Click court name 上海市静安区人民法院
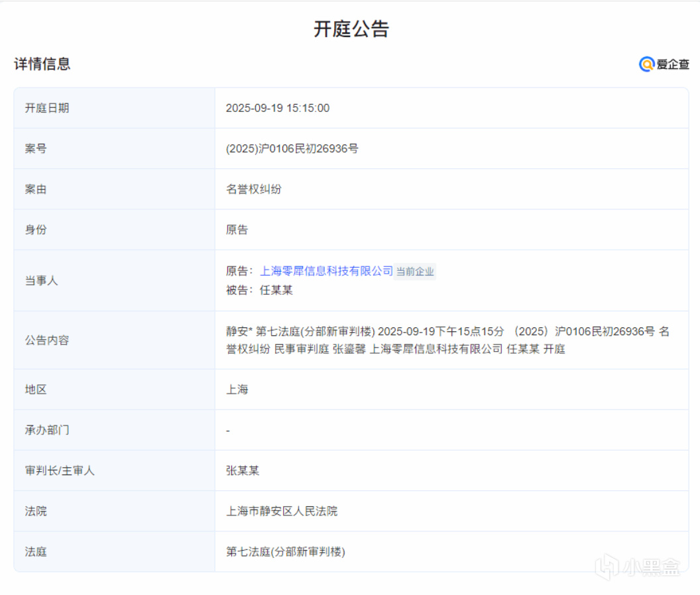The height and width of the screenshot is (595, 700). pos(282,511)
